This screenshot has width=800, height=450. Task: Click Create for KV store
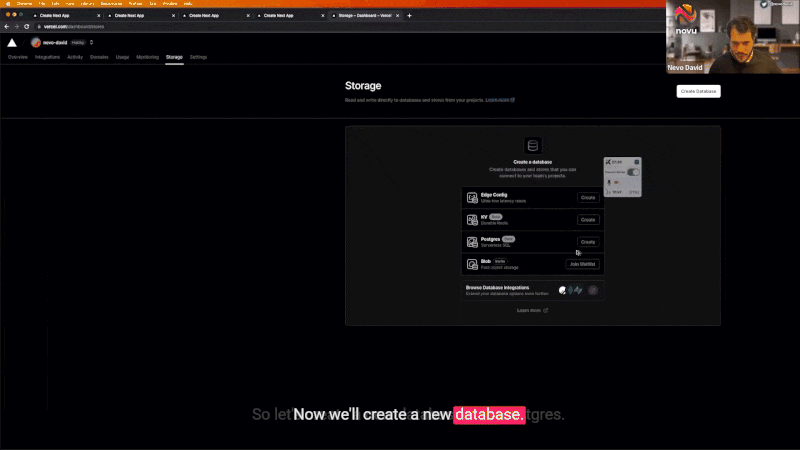pos(588,220)
